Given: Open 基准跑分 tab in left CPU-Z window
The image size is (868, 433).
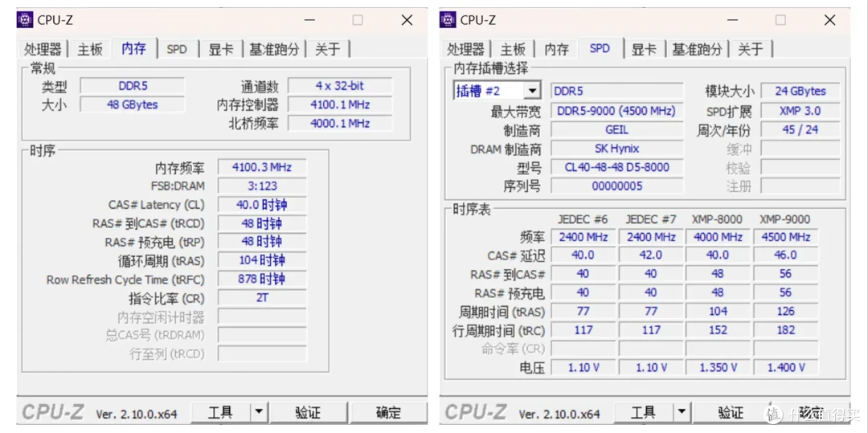Looking at the screenshot, I should [274, 49].
